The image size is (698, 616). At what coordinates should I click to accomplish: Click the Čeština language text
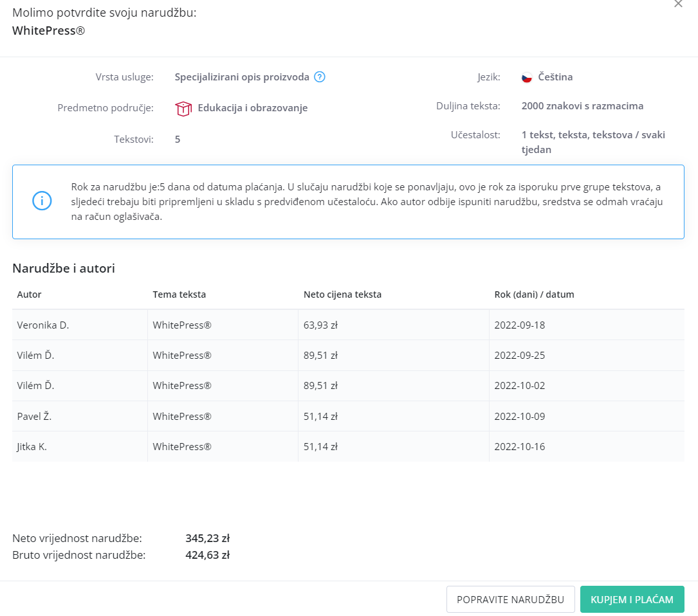point(555,77)
